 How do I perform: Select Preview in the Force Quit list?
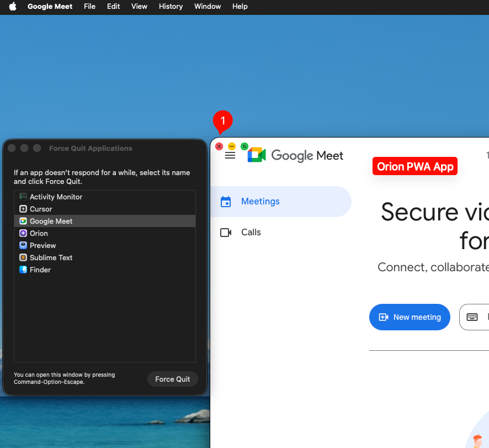[x=42, y=245]
